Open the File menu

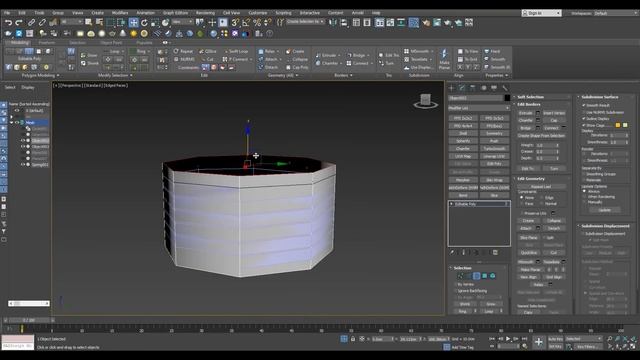(7, 13)
